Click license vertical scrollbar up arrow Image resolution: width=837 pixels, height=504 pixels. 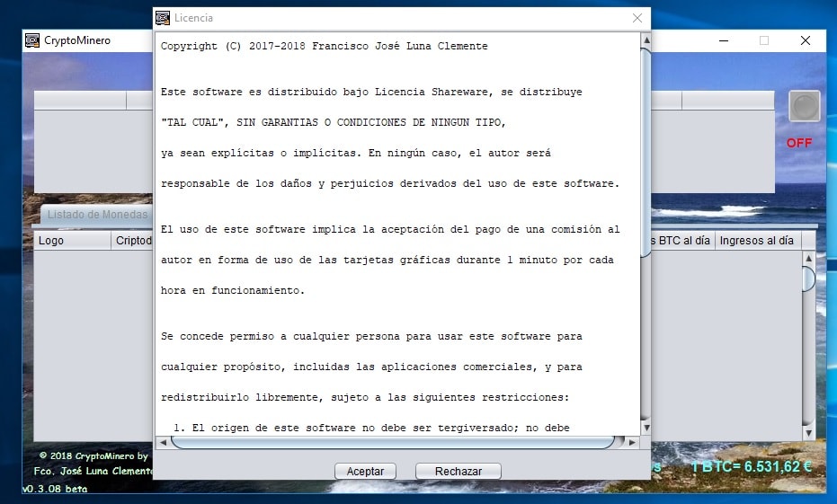[646, 40]
